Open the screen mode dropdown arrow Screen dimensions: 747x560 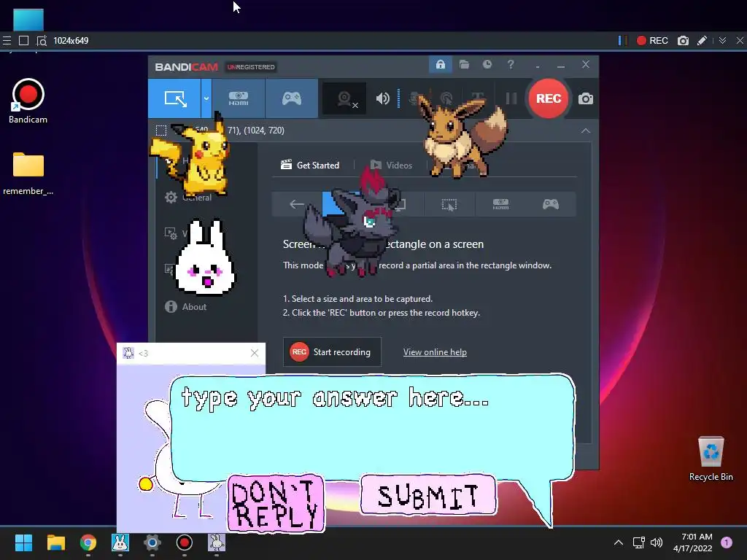[x=206, y=98]
